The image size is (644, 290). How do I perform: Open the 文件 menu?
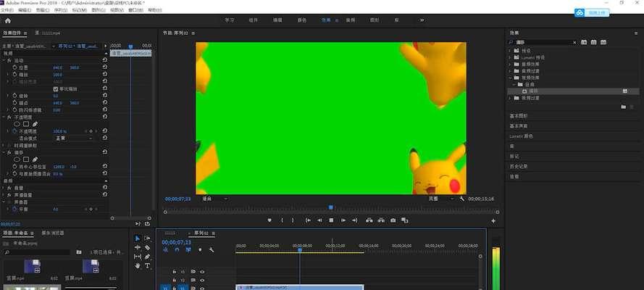(7, 10)
